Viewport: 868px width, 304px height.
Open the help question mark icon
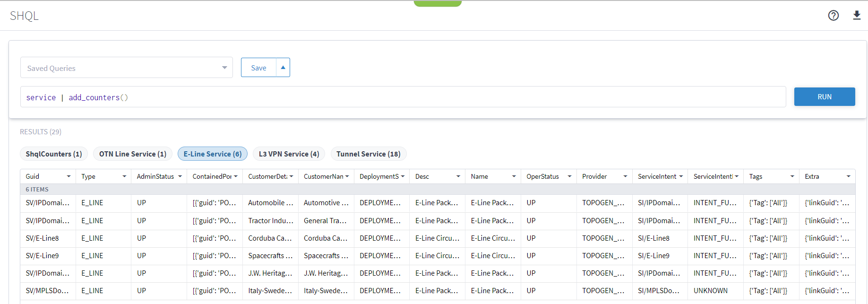pos(834,16)
